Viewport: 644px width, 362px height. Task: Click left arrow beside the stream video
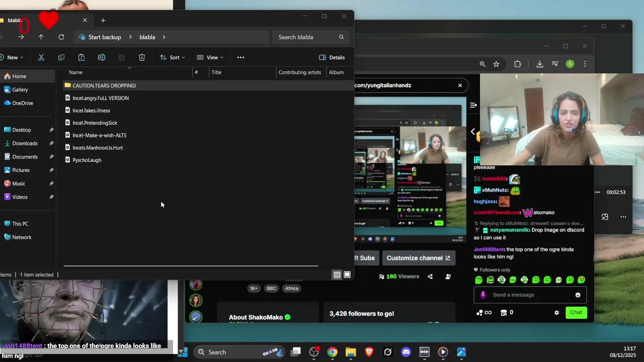coord(472,132)
